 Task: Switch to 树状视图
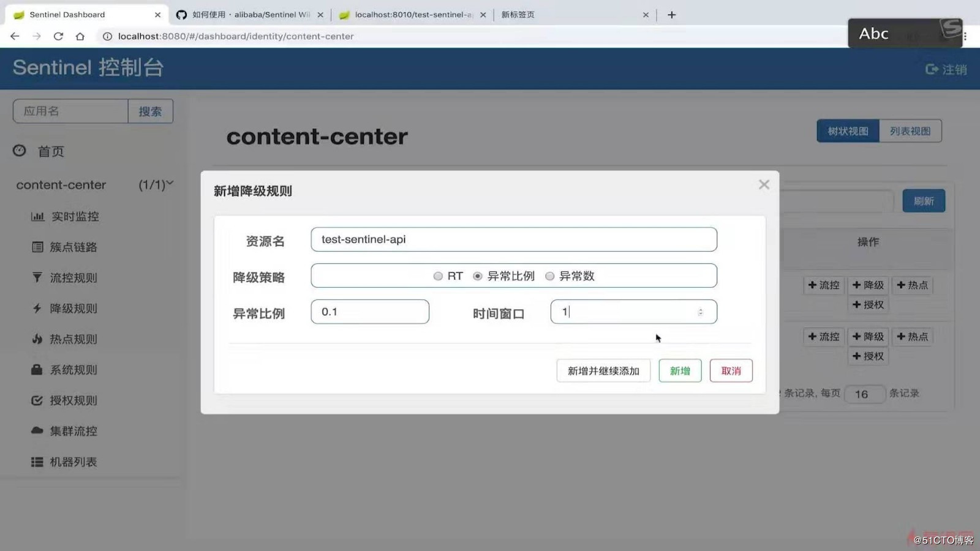pos(848,131)
